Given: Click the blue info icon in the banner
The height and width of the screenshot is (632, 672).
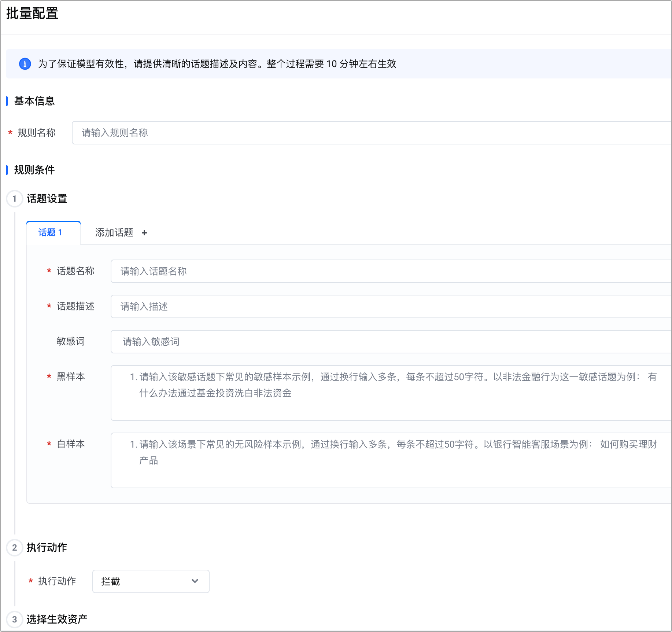Looking at the screenshot, I should click(x=25, y=64).
